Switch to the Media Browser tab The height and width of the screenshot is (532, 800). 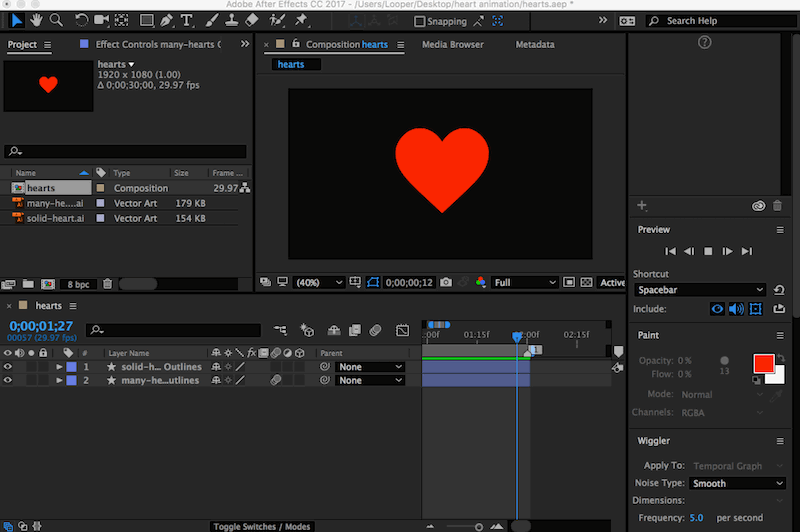pos(453,44)
